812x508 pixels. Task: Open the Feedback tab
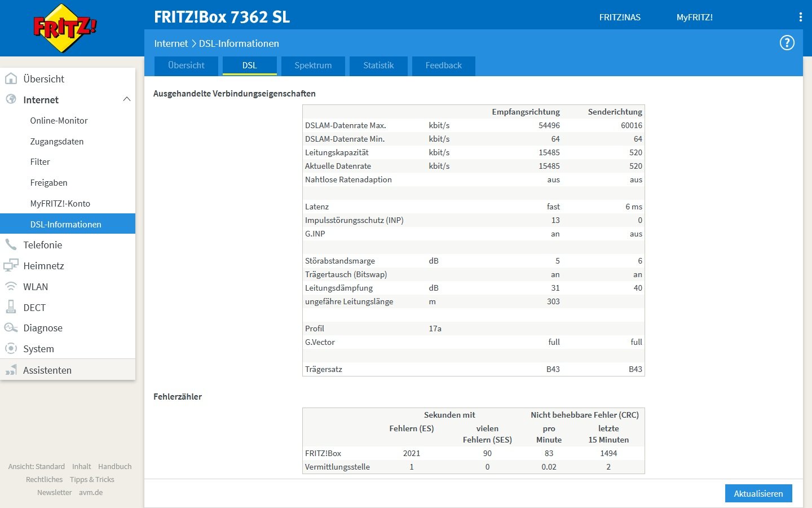444,65
